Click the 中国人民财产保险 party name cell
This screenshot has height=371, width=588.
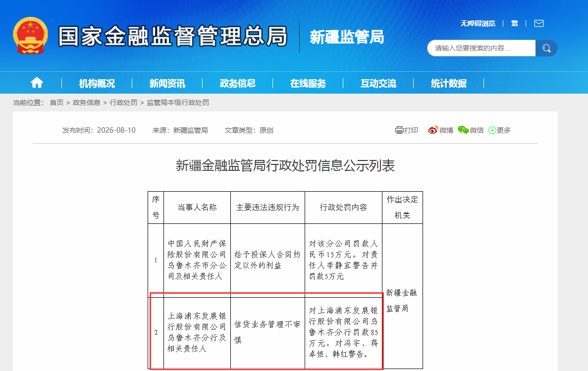coord(197,260)
